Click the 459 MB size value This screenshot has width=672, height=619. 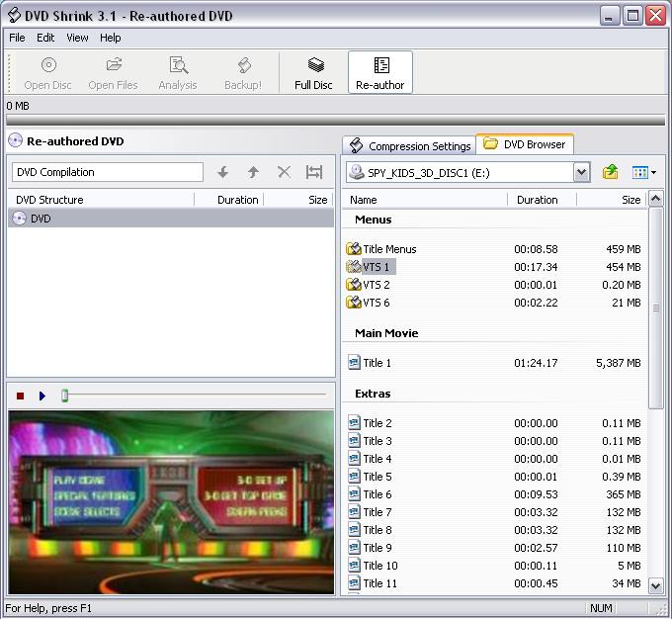pos(624,249)
